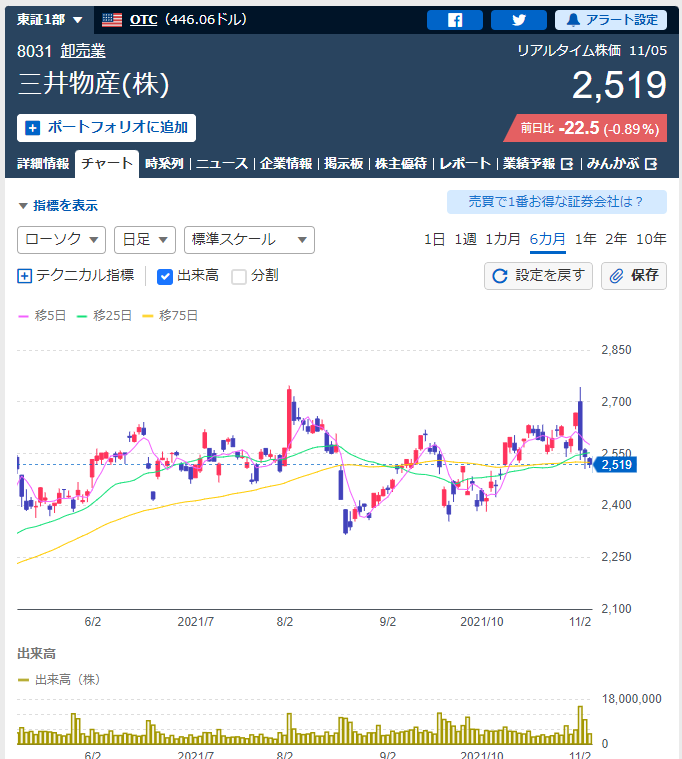Click the external-link icon next to 業績予報
Screen dimensions: 682x759
pyautogui.click(x=567, y=164)
